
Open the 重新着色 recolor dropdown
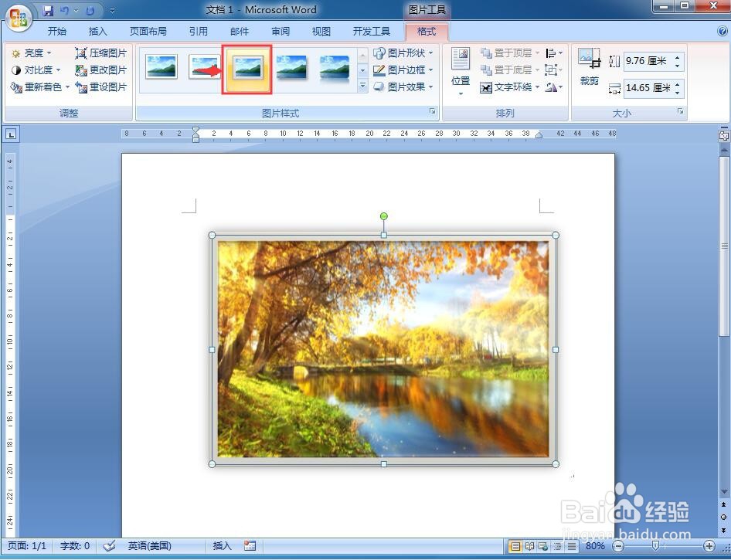point(40,87)
